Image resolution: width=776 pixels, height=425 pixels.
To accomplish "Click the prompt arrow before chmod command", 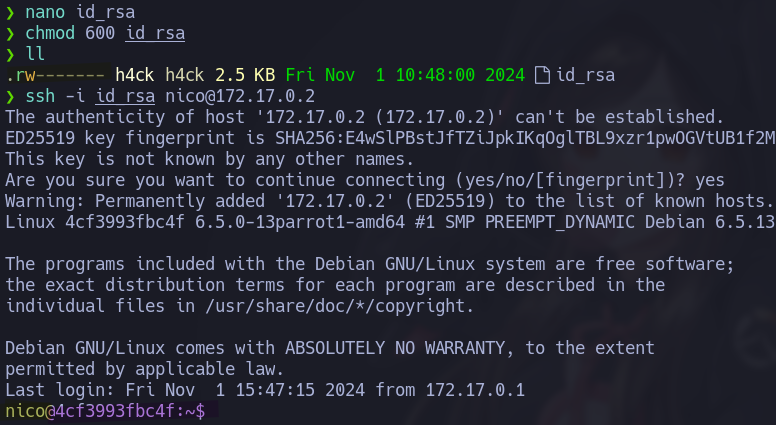I will pos(10,32).
